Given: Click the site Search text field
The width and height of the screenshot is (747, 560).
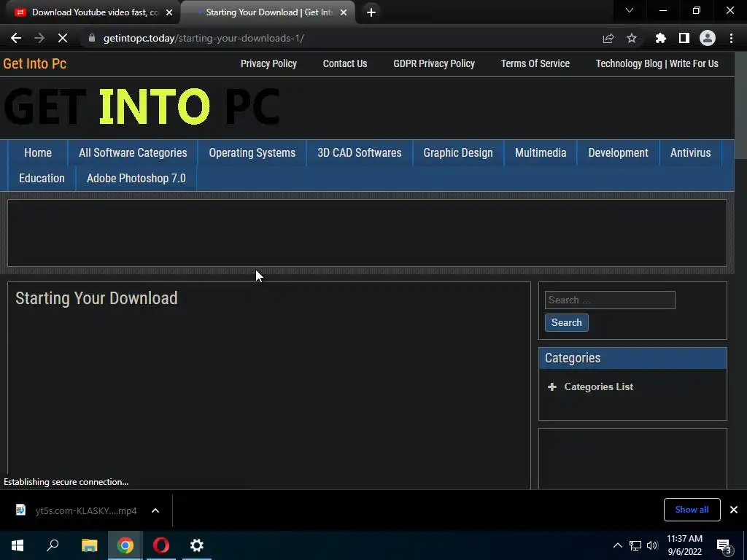Looking at the screenshot, I should pyautogui.click(x=610, y=300).
